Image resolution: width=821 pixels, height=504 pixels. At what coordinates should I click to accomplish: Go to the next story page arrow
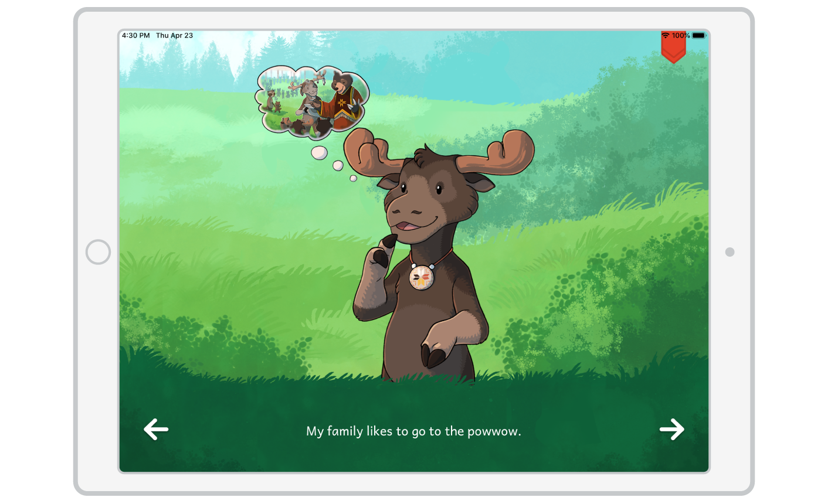671,430
